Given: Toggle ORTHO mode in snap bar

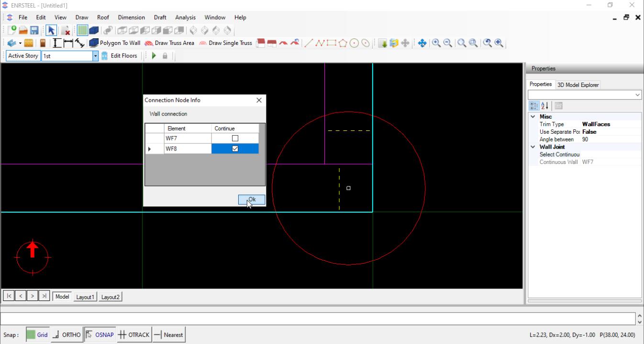Looking at the screenshot, I should click(x=67, y=335).
